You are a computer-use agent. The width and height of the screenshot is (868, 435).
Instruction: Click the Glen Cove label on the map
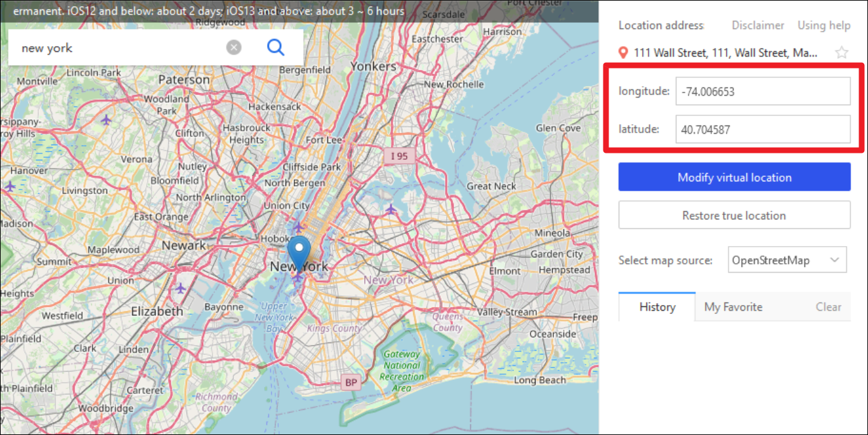click(x=558, y=127)
